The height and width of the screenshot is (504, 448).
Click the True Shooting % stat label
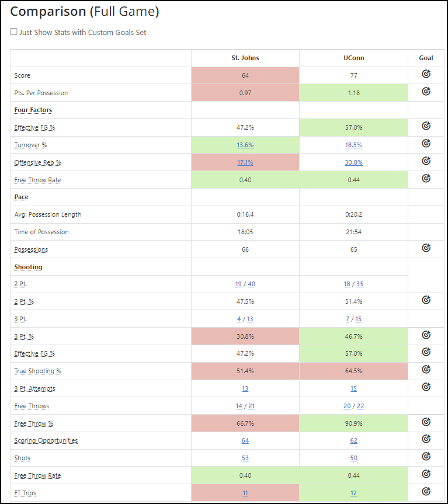[x=37, y=371]
